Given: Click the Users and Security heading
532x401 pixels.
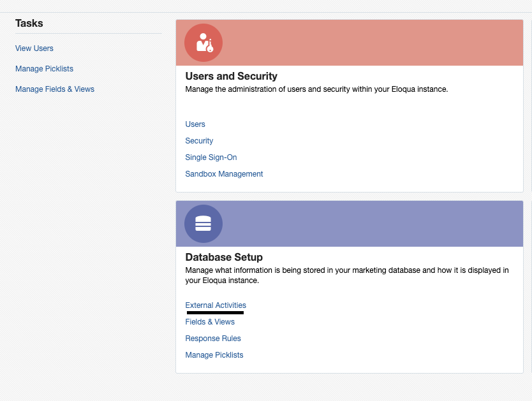Looking at the screenshot, I should click(x=231, y=77).
